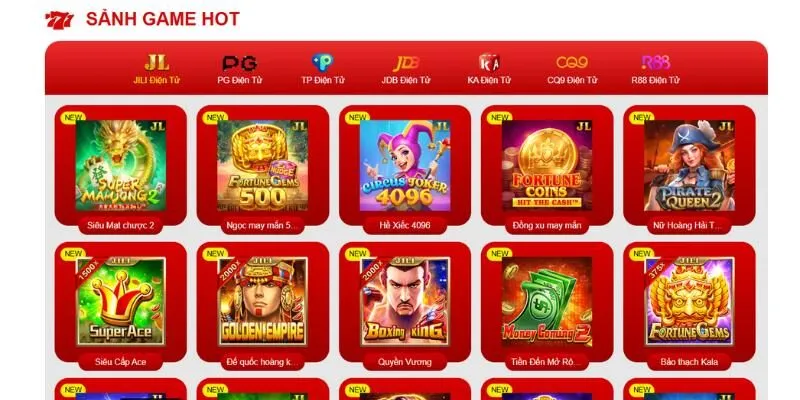The height and width of the screenshot is (400, 800).
Task: Launch the Pirate Queen 2 game
Action: click(x=689, y=166)
